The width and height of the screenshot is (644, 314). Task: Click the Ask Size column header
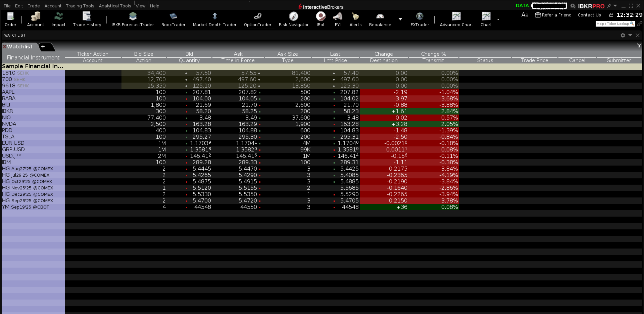pos(287,54)
